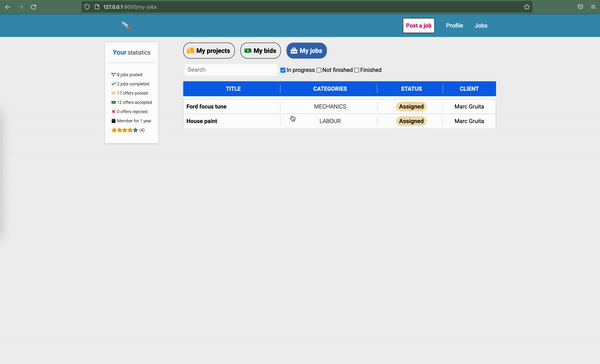Click the 0 offers rejected text

pyautogui.click(x=132, y=111)
